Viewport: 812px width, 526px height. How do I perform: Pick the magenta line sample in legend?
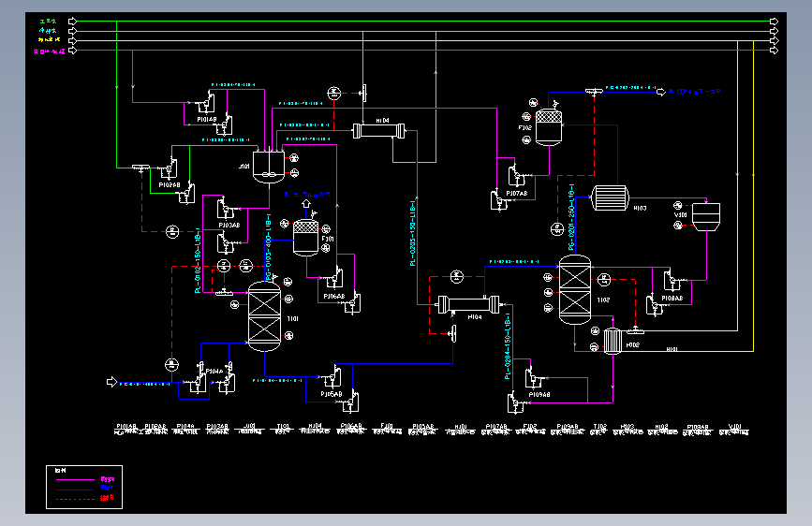point(75,480)
